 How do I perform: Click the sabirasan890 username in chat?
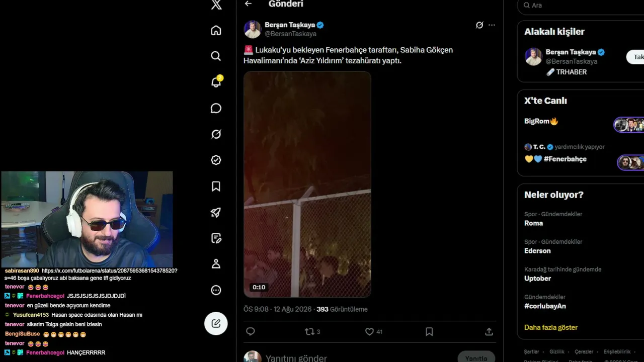click(x=22, y=270)
